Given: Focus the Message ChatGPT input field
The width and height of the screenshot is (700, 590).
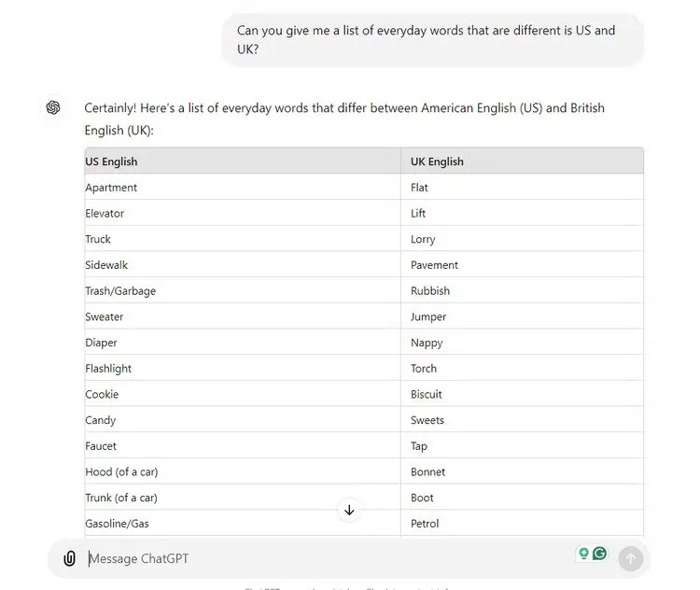Looking at the screenshot, I should click(327, 558).
